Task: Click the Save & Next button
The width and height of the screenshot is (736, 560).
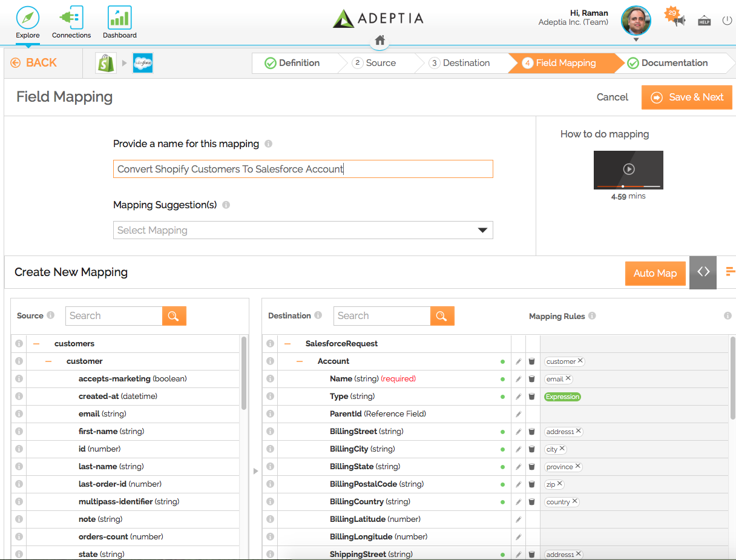Action: (686, 97)
